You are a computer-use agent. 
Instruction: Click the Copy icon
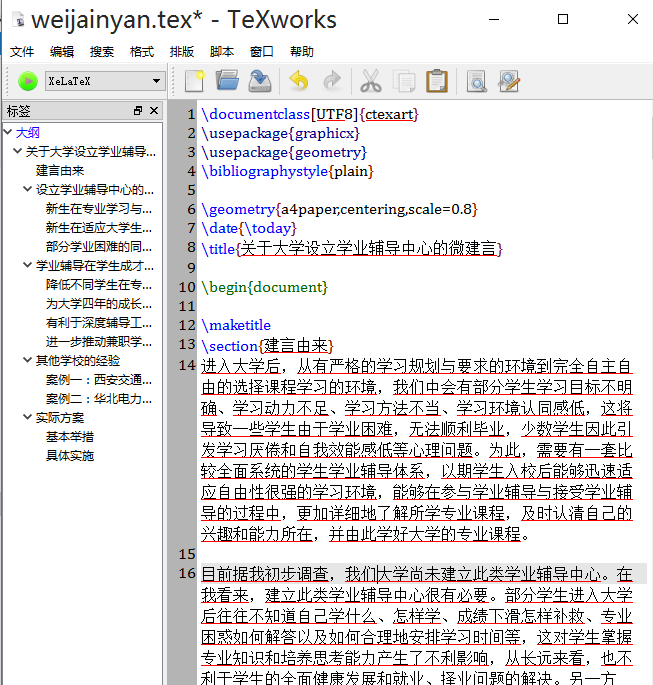point(404,81)
